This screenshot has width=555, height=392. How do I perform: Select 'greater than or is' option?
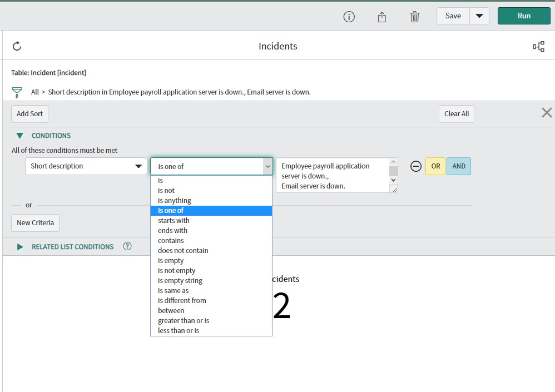[x=211, y=320]
